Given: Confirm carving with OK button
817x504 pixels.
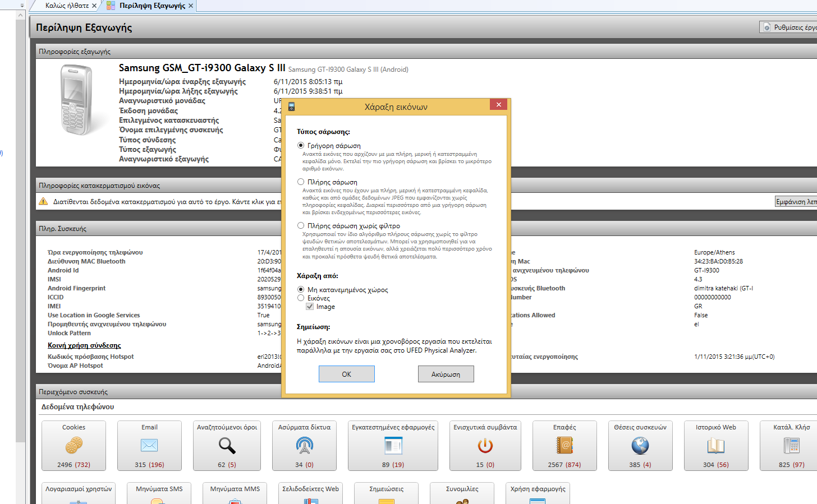Looking at the screenshot, I should pyautogui.click(x=347, y=374).
